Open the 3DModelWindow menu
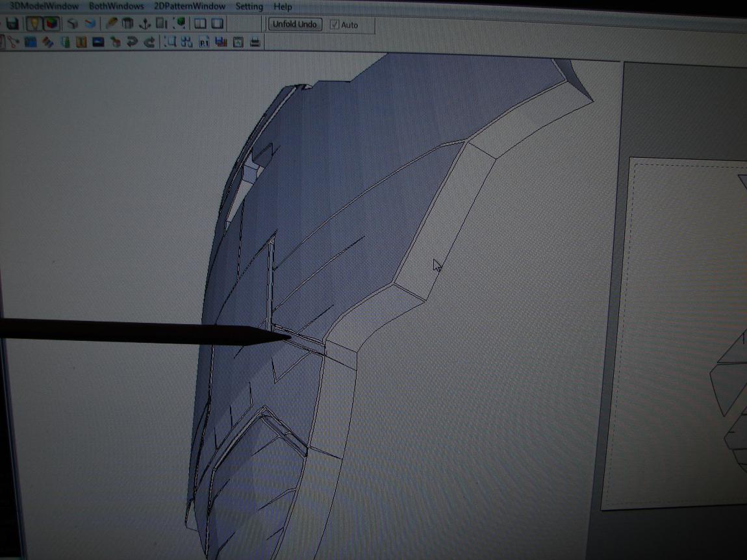747x560 pixels. (x=44, y=6)
